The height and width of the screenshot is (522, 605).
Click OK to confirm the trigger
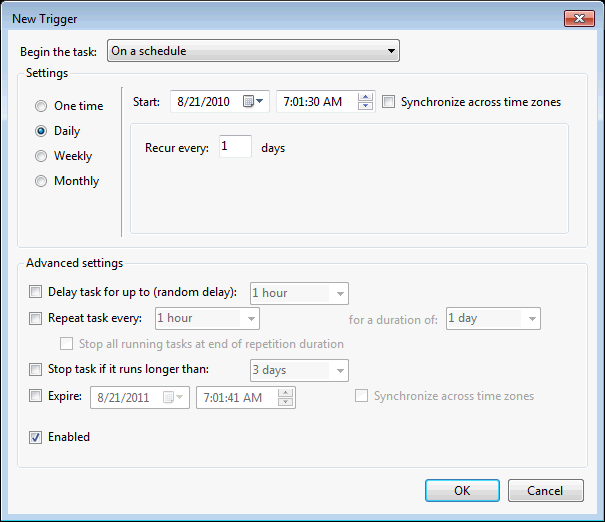pyautogui.click(x=462, y=491)
